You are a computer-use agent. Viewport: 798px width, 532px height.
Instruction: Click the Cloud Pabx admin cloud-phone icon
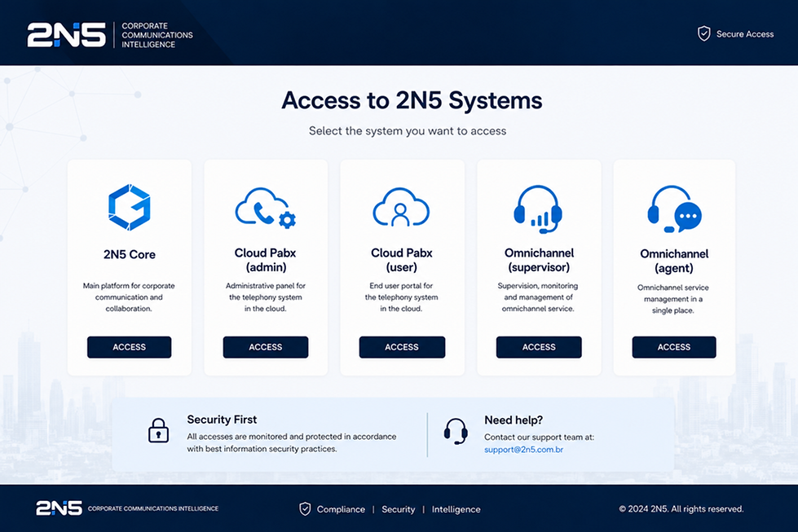(265, 208)
